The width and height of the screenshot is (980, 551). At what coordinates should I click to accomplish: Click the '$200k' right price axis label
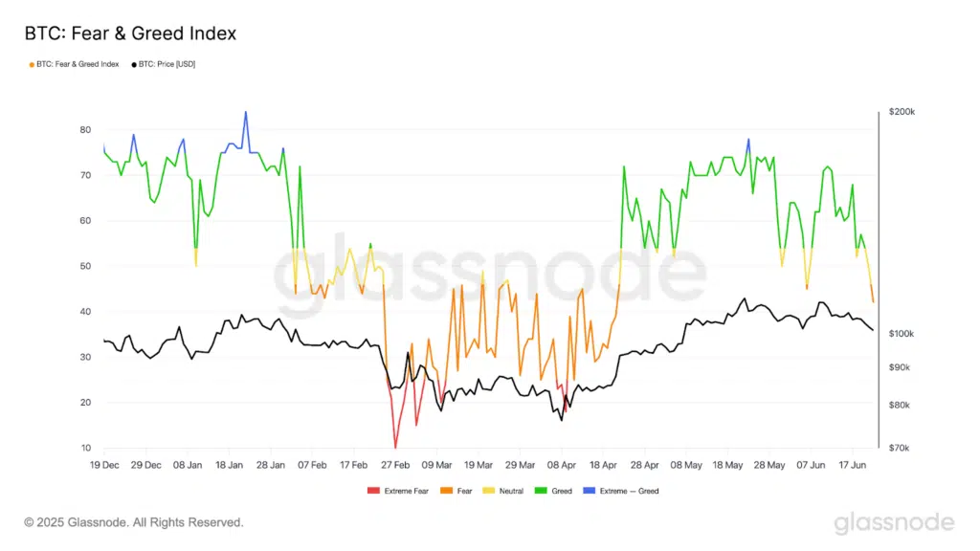902,113
